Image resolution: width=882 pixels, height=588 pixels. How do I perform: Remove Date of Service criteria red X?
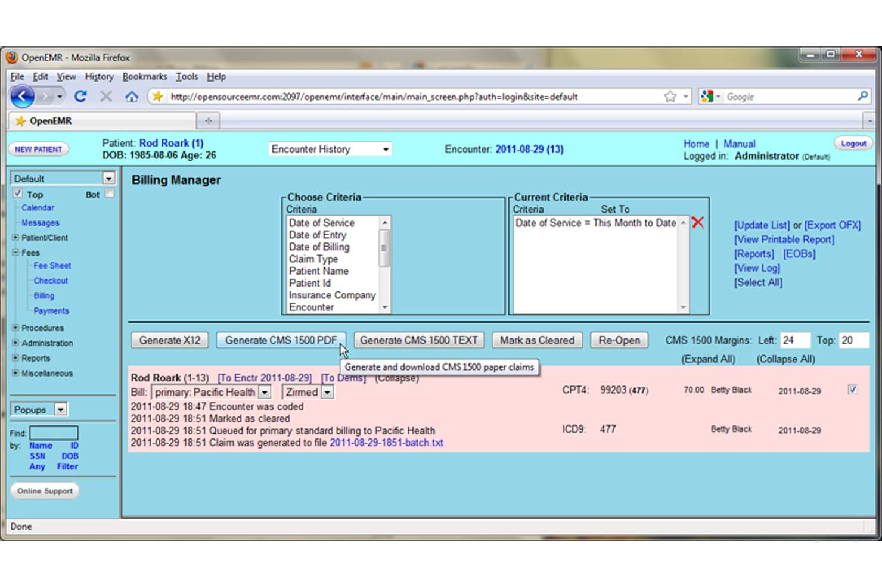coord(698,223)
